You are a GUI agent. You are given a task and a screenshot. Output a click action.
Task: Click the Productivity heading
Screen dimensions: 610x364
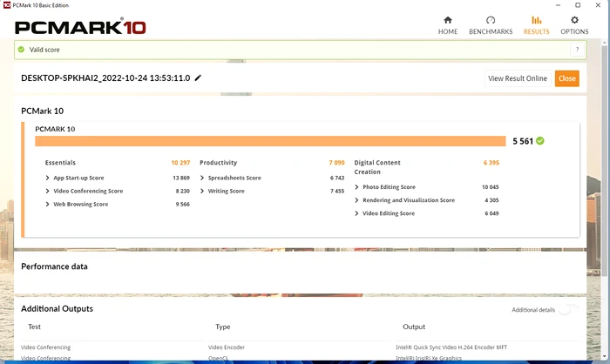coord(218,163)
